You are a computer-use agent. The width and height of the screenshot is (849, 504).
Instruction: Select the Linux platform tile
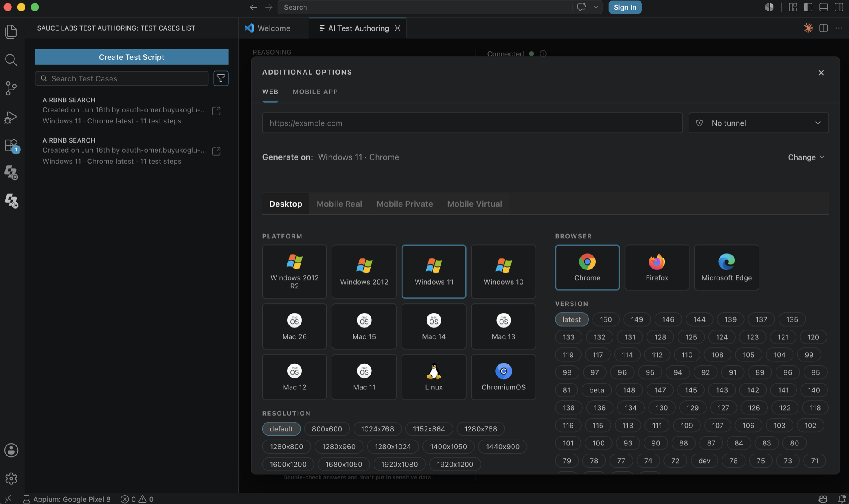[434, 377]
